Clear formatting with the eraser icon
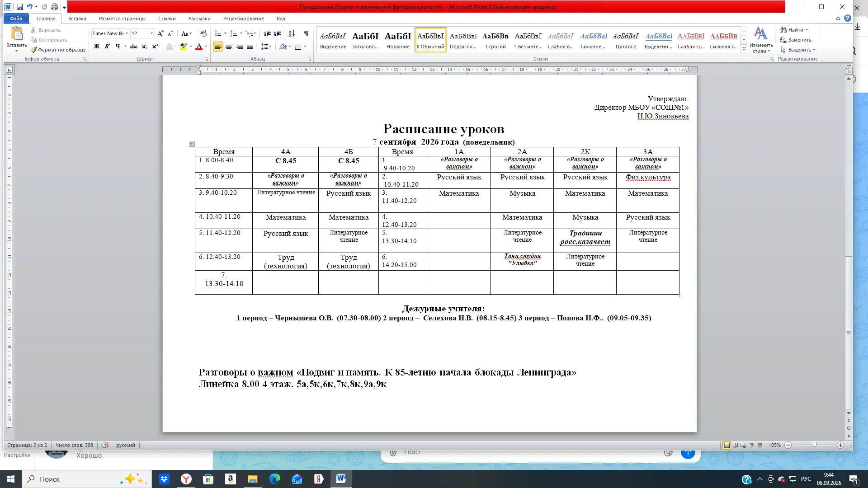 tap(203, 33)
